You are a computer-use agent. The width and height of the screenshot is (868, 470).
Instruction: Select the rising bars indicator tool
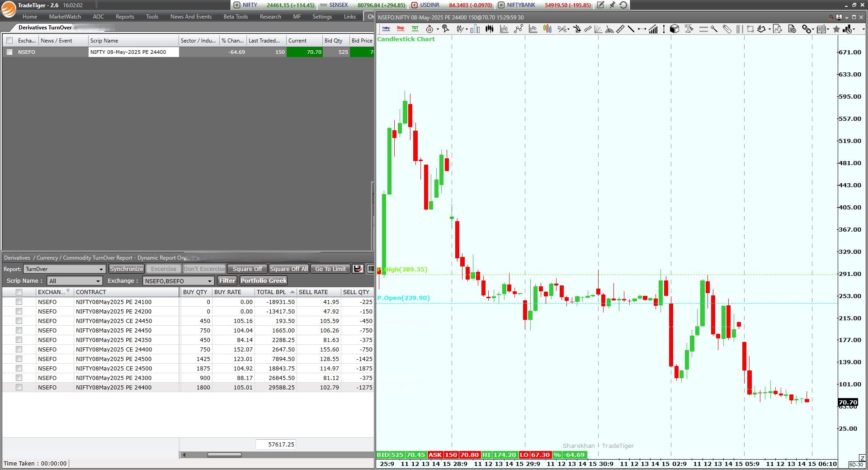[653, 29]
